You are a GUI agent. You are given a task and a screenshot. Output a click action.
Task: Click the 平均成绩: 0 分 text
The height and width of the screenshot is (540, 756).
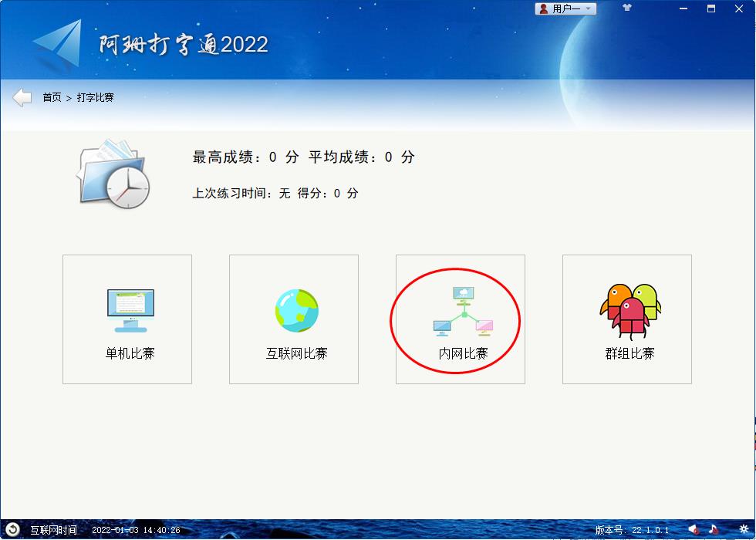click(361, 157)
